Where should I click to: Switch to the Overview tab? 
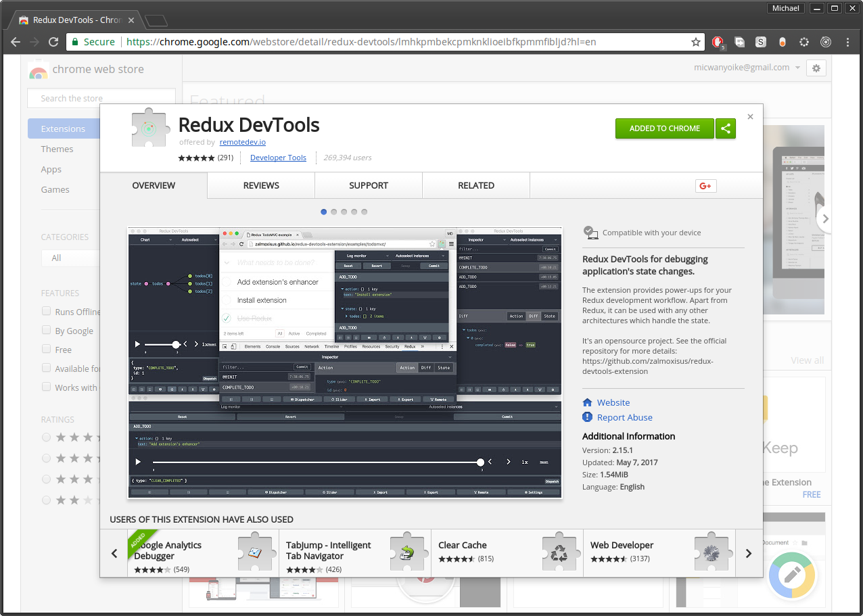pos(154,185)
